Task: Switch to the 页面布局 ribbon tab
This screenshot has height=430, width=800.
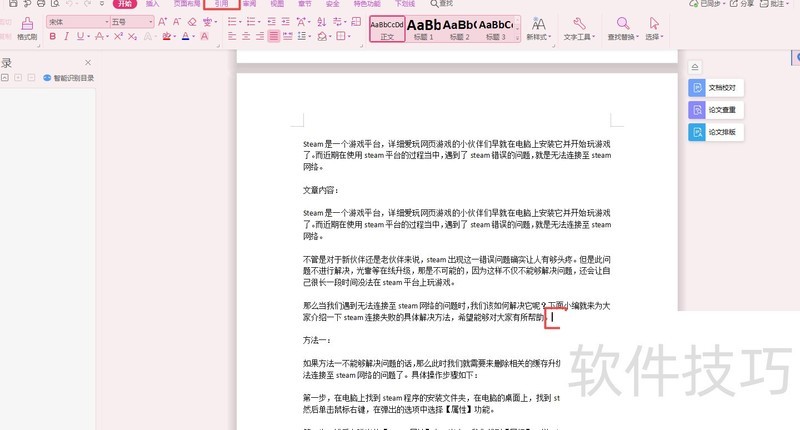Action: click(187, 4)
